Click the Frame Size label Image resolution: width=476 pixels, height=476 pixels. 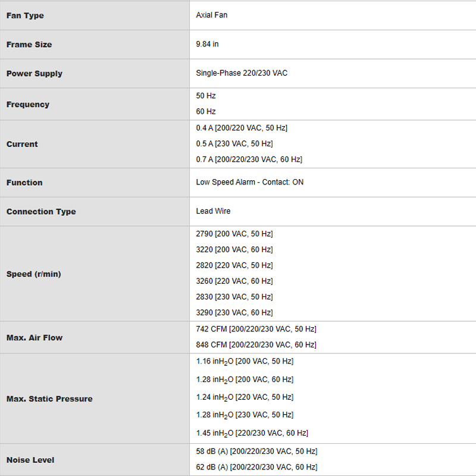[x=29, y=44]
